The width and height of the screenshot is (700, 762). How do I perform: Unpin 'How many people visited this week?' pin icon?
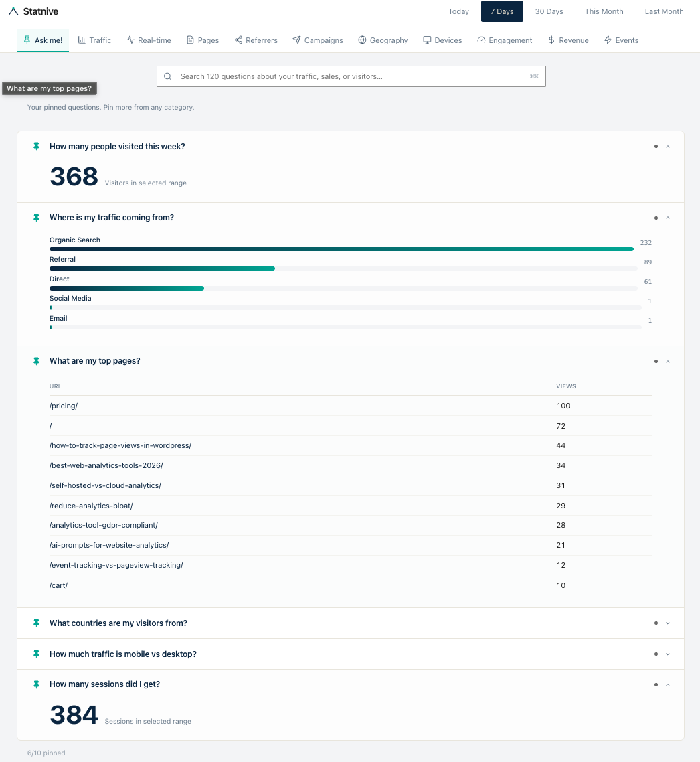click(36, 146)
